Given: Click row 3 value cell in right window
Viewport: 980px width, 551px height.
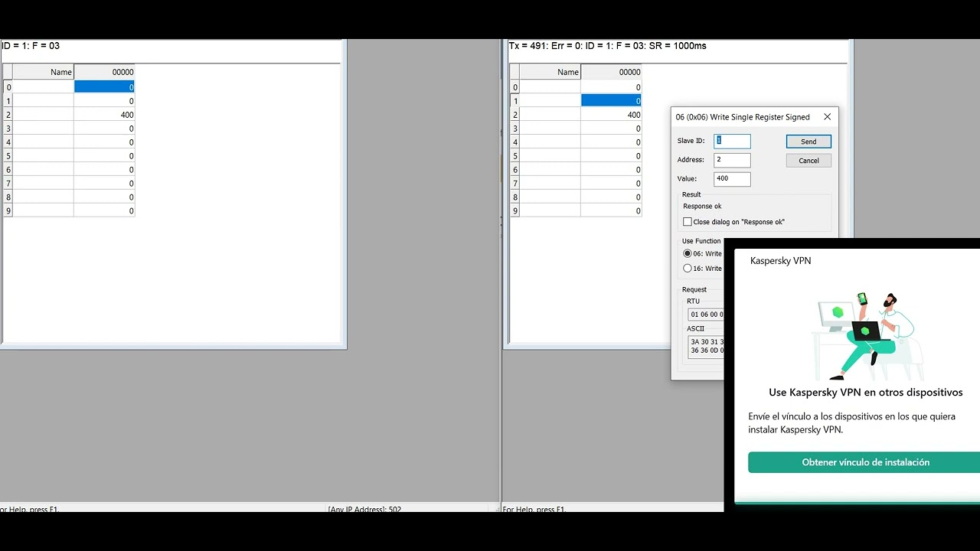Looking at the screenshot, I should pos(611,129).
